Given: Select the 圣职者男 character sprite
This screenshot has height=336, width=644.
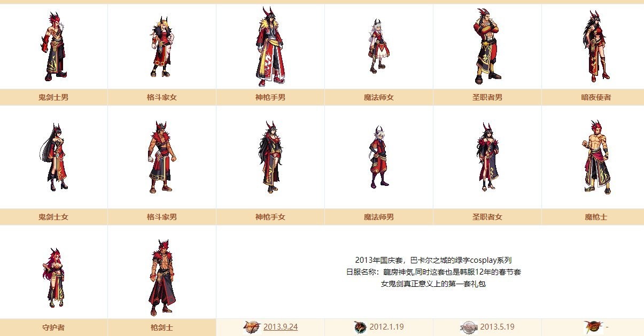Looking at the screenshot, I should point(487,46).
